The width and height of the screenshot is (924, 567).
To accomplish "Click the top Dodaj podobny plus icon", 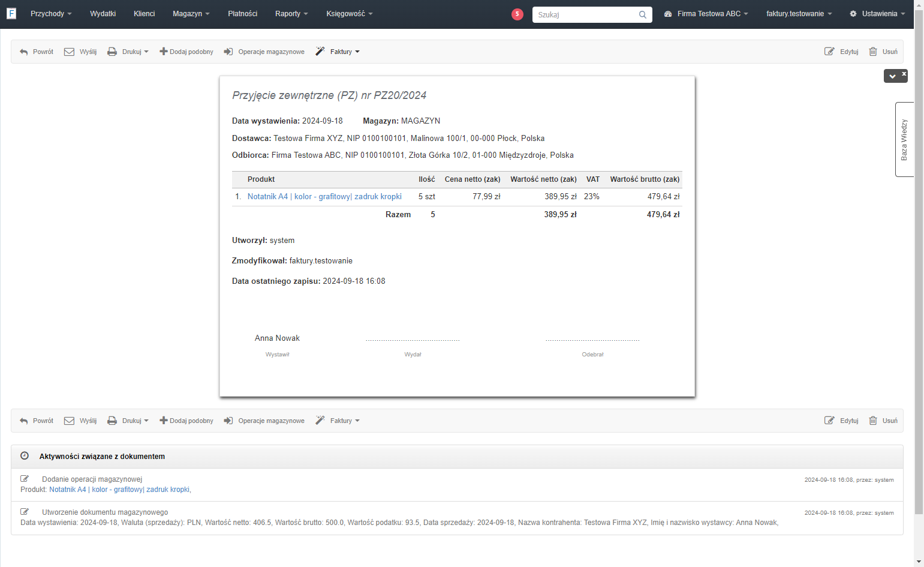I will click(163, 52).
